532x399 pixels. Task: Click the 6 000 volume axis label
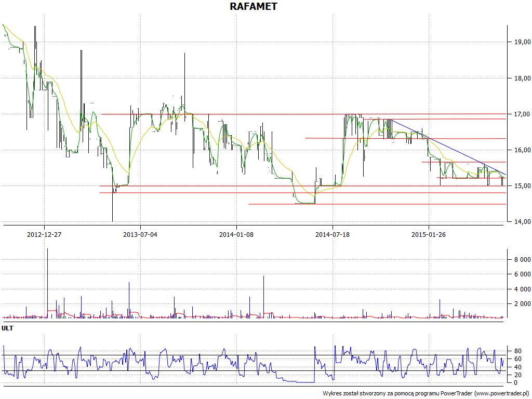coord(523,274)
